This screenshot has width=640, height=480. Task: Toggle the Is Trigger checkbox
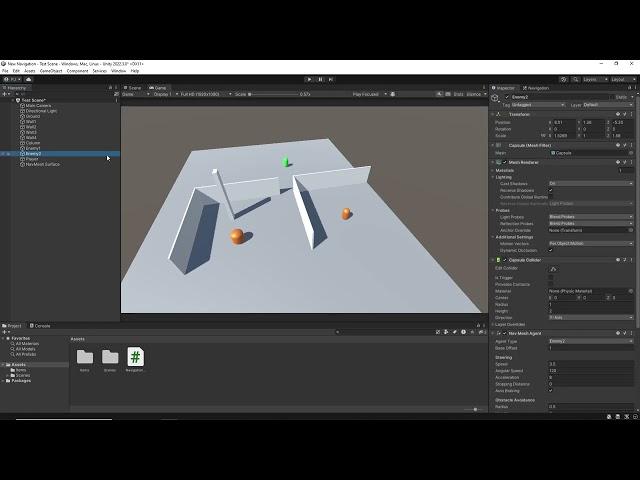551,279
